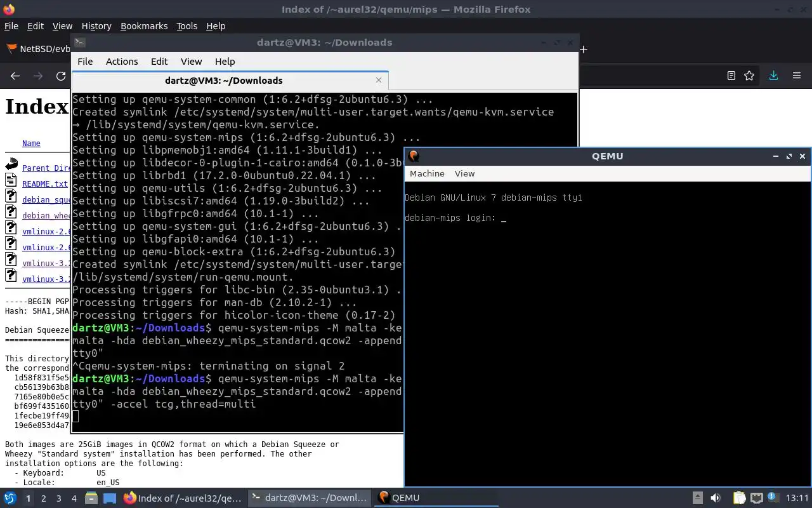
Task: Open the terminal View menu
Action: [191, 62]
